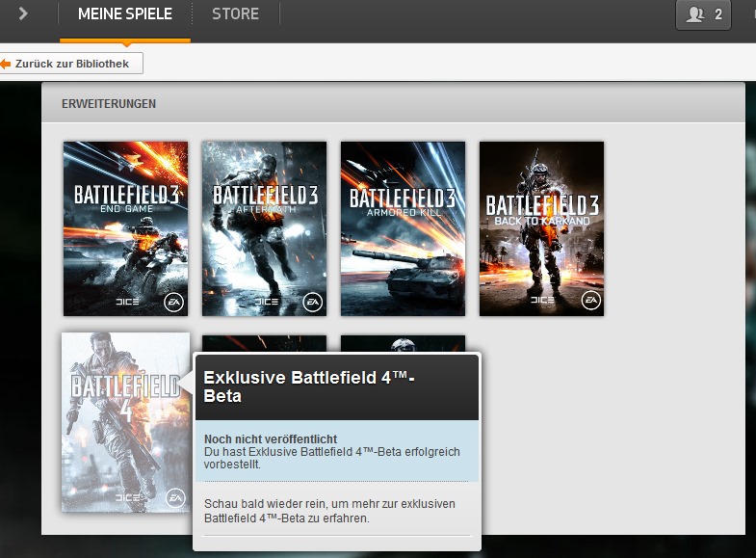
Task: Go back via Zurück zur Bibliothek
Action: [71, 64]
